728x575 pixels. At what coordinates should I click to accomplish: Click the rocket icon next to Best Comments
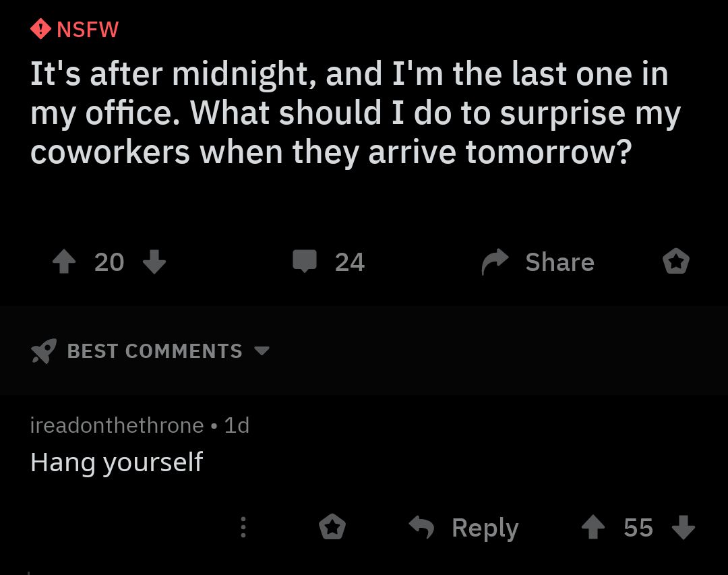coord(42,351)
